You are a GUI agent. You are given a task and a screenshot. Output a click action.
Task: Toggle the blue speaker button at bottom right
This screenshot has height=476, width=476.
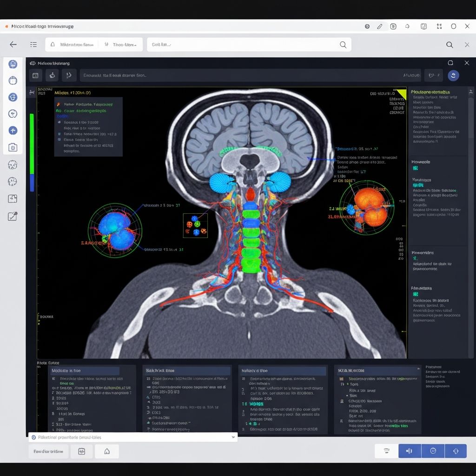coord(410,451)
